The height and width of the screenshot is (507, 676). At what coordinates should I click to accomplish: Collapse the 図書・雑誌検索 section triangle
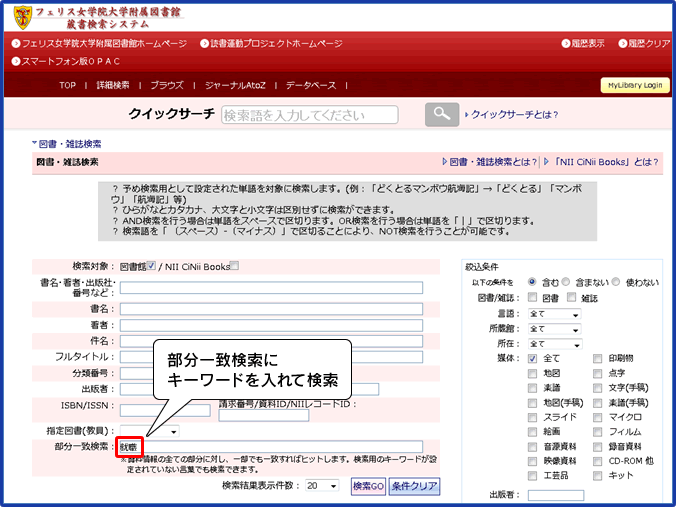point(33,144)
